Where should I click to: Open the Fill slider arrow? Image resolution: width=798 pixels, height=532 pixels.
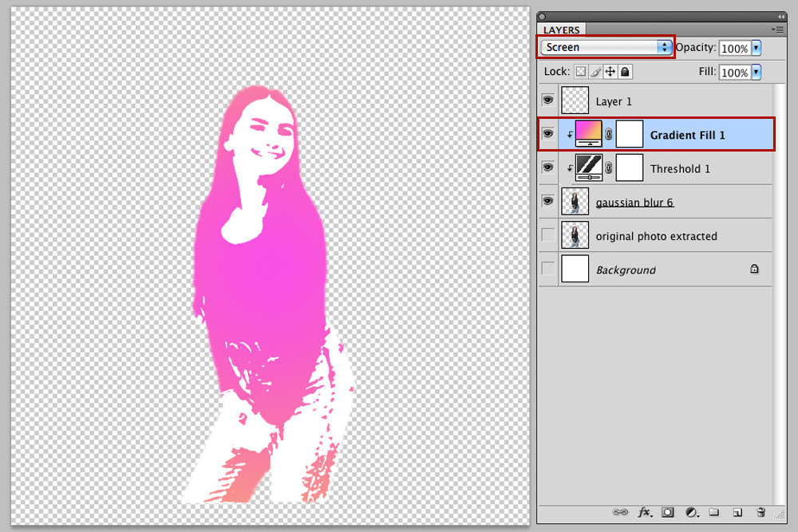(x=757, y=72)
